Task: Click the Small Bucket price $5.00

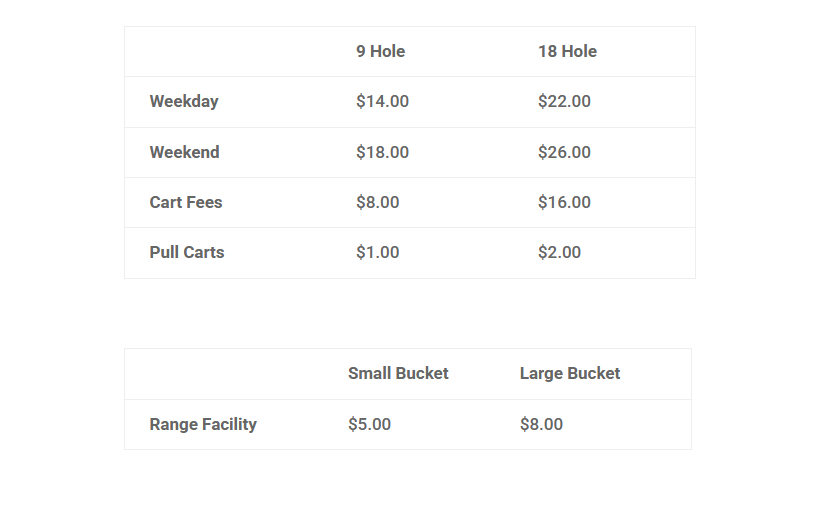Action: point(369,425)
